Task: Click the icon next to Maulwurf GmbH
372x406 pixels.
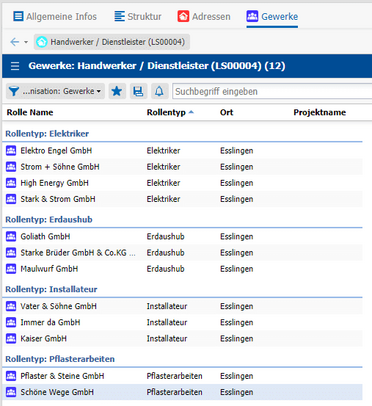Action: click(11, 269)
